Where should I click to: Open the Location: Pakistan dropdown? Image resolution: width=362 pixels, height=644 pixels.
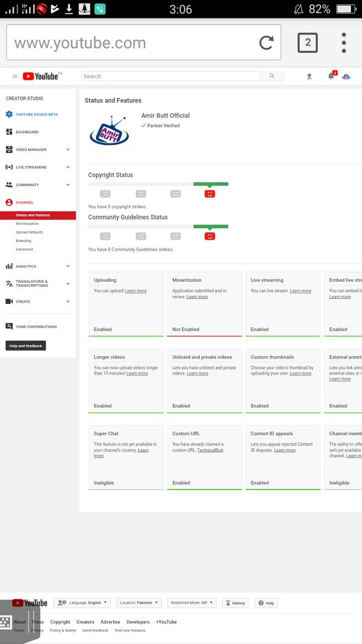tap(138, 603)
